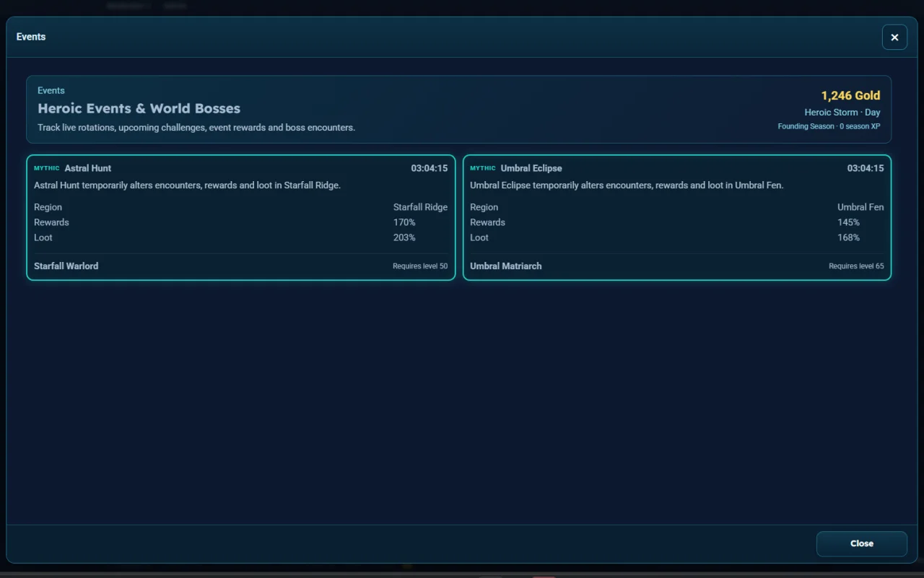This screenshot has height=578, width=924.
Task: Click the Track live rotations subtitle
Action: [x=196, y=128]
